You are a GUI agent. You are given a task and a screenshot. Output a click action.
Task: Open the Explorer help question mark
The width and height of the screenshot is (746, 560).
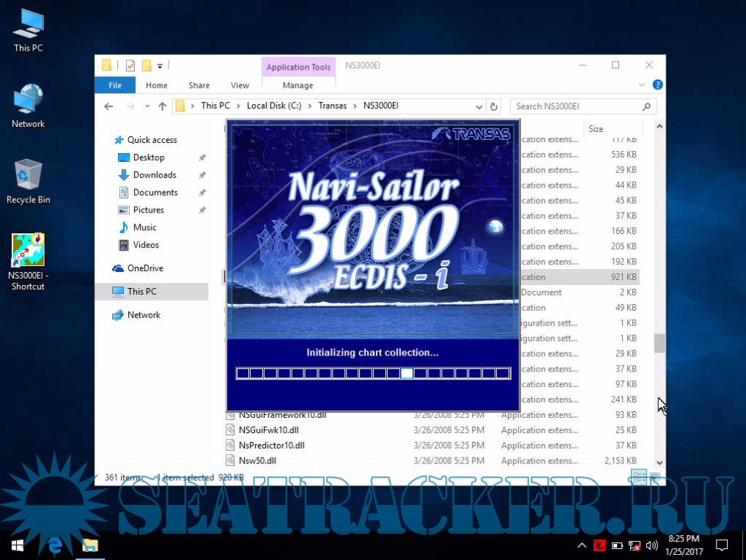tap(657, 85)
